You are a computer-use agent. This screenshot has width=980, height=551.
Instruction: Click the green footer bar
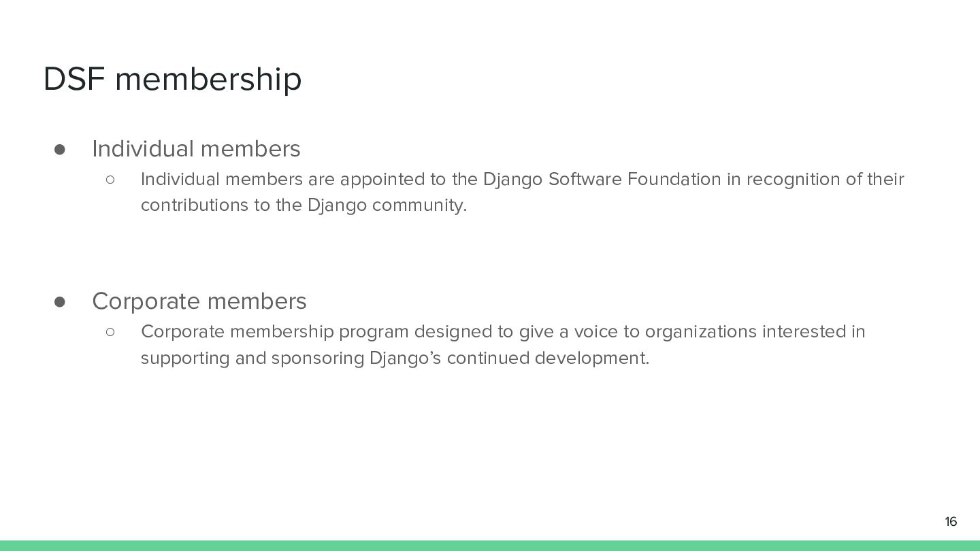point(490,546)
